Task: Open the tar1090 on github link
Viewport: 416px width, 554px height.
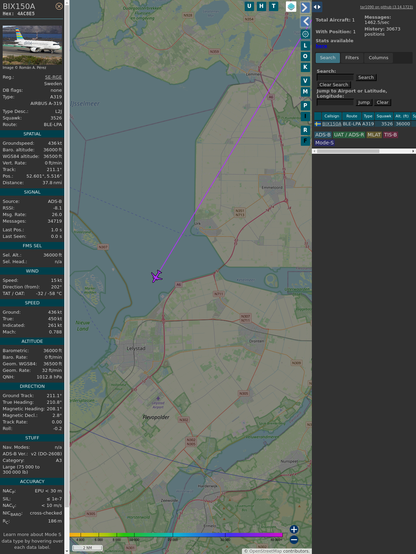Action: (x=386, y=7)
